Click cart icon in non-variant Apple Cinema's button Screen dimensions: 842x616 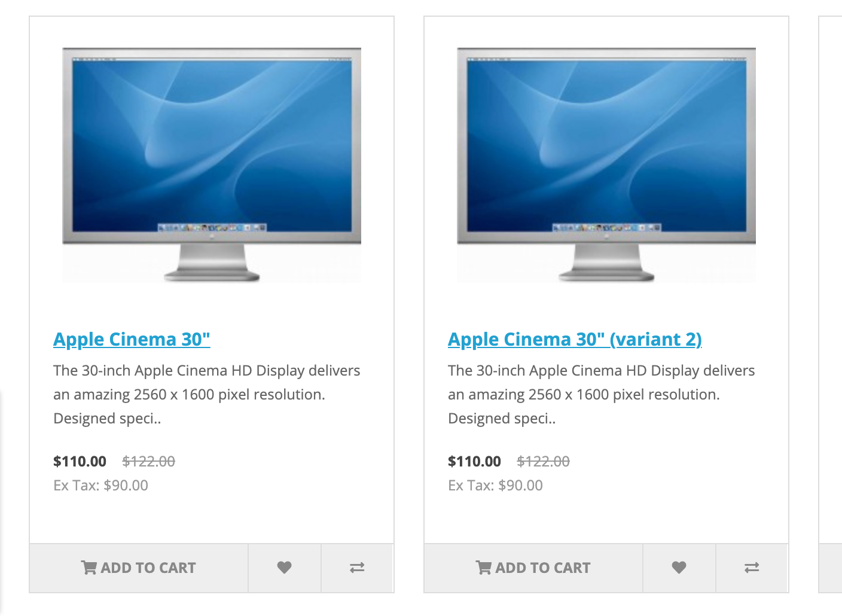(x=89, y=568)
